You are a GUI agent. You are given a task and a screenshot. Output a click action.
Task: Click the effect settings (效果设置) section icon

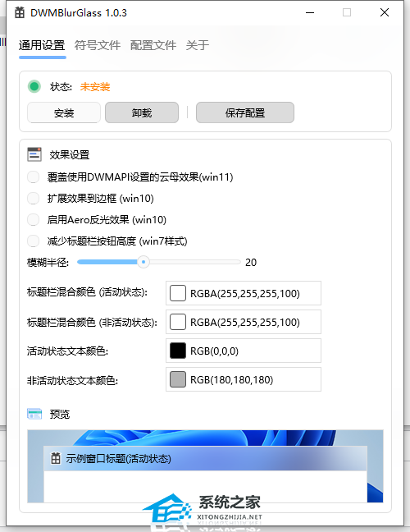pyautogui.click(x=34, y=154)
